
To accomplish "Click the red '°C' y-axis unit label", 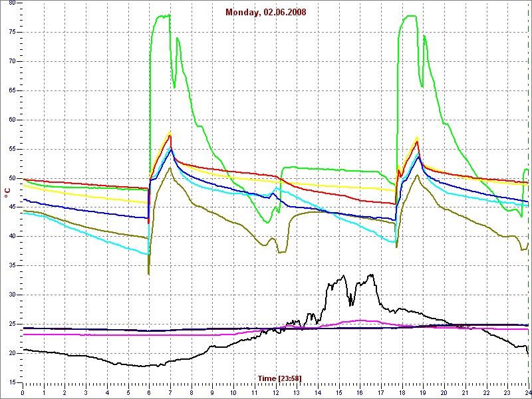I will (7, 192).
